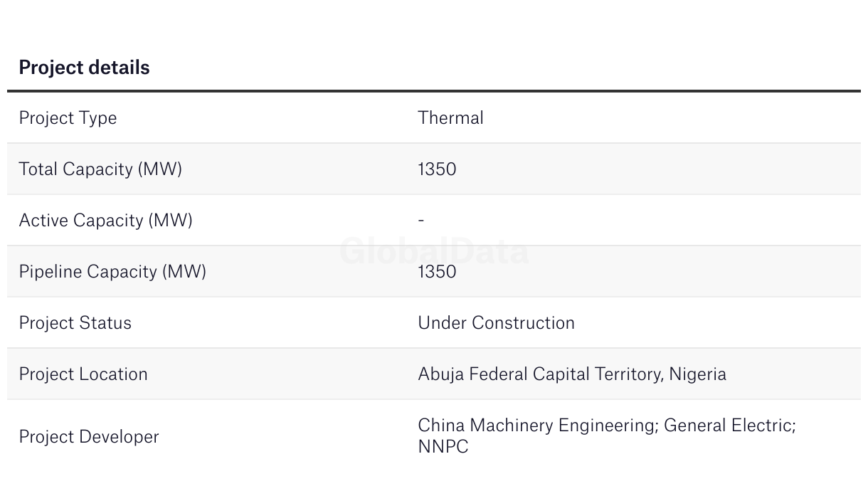Viewport: 868px width, 501px height.
Task: Select the Project Type label
Action: click(68, 118)
